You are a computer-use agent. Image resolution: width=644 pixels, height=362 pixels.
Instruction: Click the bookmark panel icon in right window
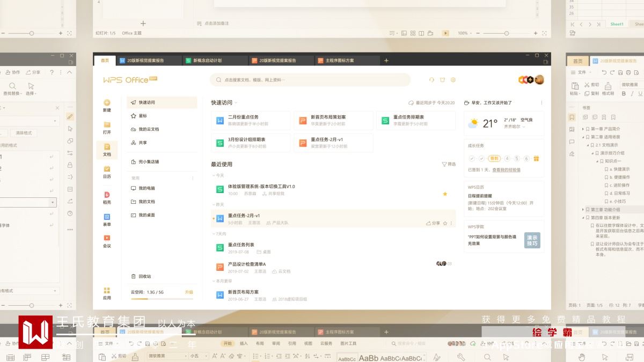tap(572, 117)
